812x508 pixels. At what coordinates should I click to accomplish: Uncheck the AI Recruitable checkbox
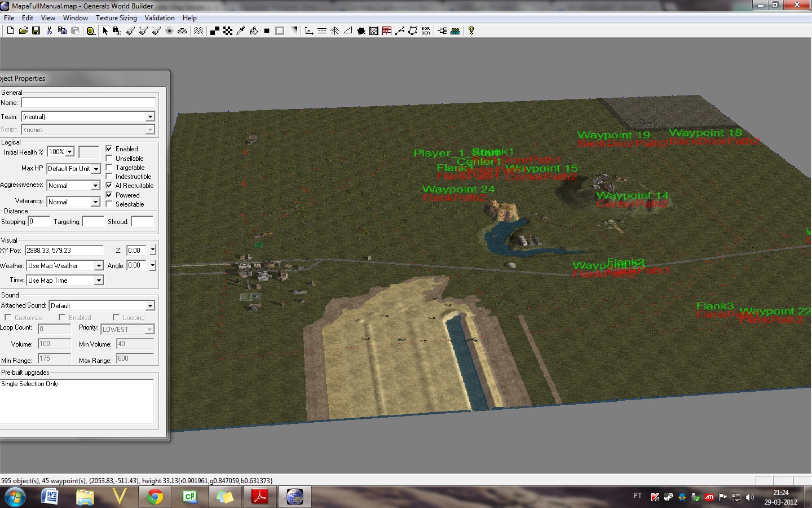(x=109, y=186)
